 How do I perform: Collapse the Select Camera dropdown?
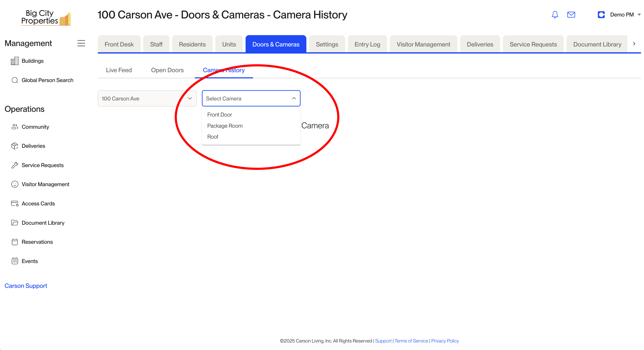[294, 98]
